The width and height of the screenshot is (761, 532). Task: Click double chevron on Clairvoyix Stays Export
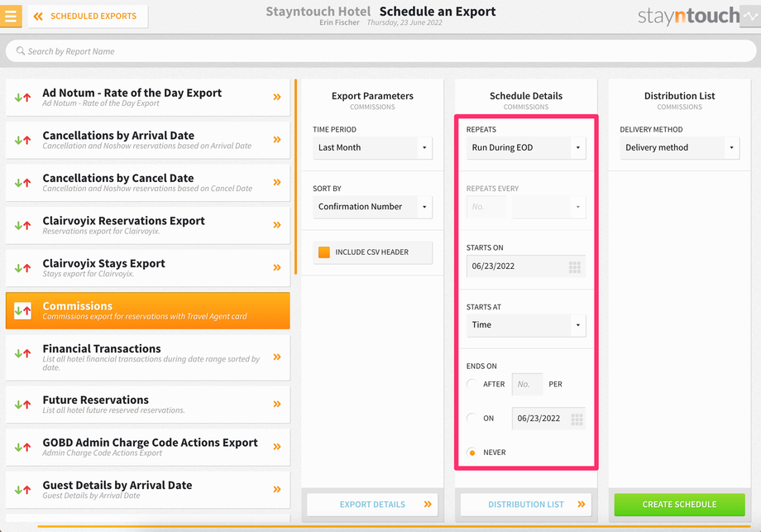click(277, 267)
